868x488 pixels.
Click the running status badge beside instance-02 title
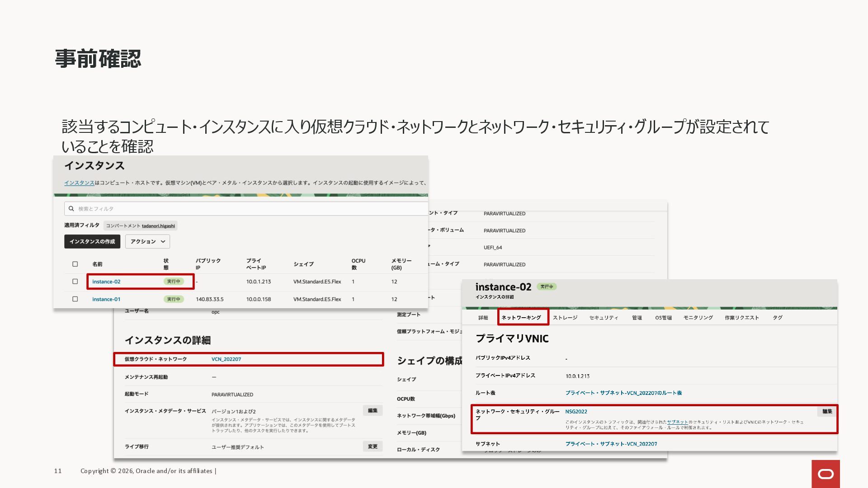pyautogui.click(x=546, y=287)
